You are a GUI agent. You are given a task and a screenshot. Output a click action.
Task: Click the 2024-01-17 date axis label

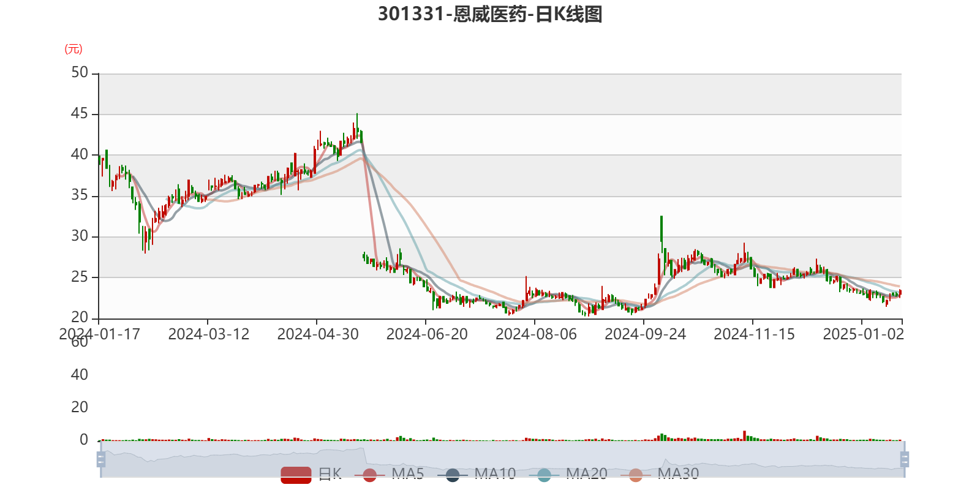pos(99,334)
